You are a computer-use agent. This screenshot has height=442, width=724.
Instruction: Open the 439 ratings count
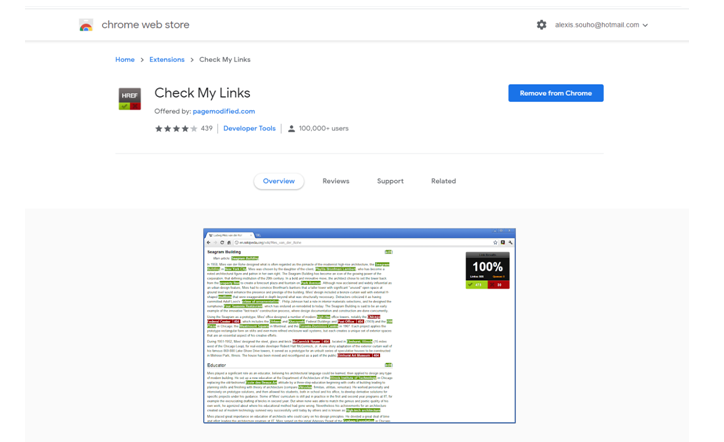coord(206,128)
